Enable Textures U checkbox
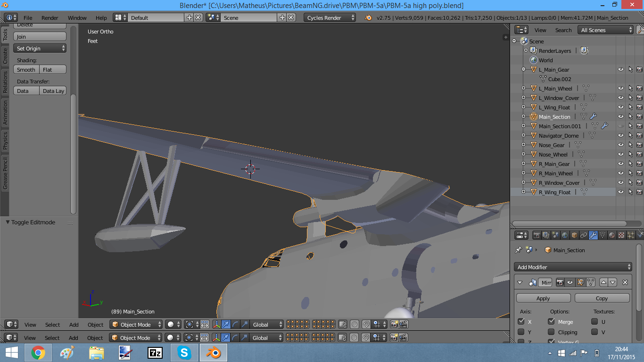The image size is (644, 362). point(594,321)
